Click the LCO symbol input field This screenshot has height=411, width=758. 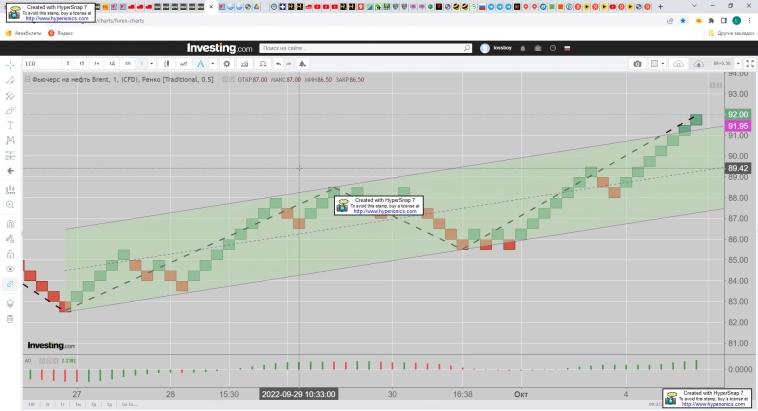[x=42, y=64]
